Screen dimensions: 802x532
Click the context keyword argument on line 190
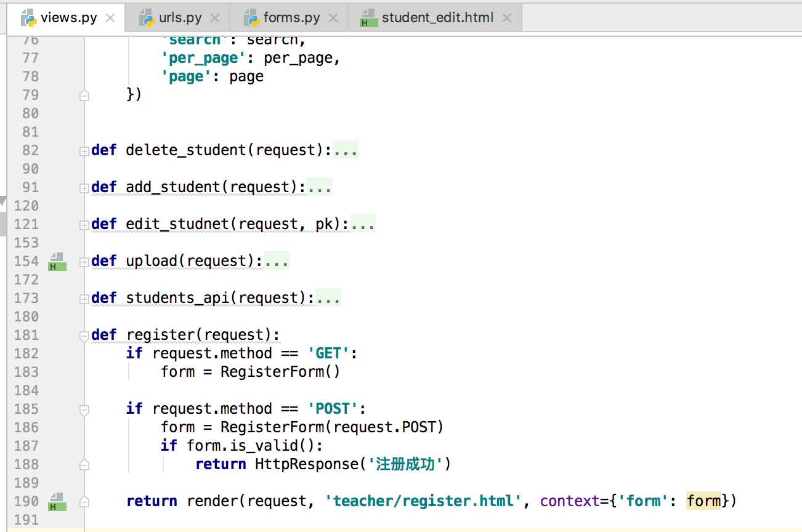[x=570, y=501]
